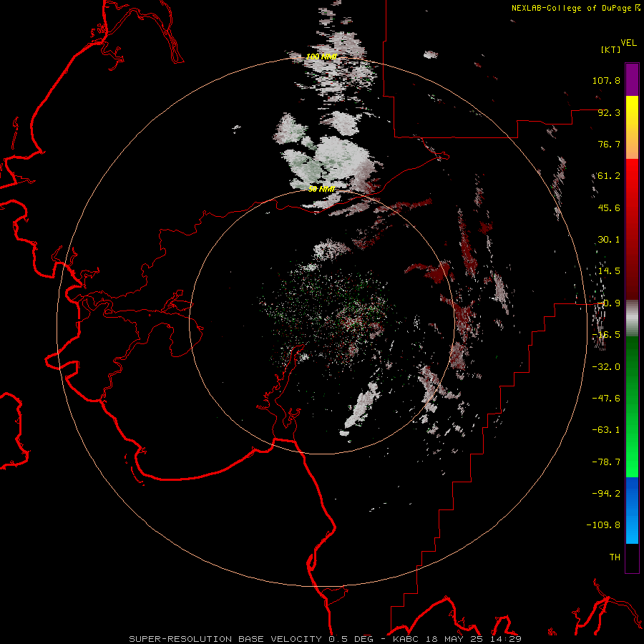
Task: Select the 45.6 velocity scale value
Action: pos(609,208)
